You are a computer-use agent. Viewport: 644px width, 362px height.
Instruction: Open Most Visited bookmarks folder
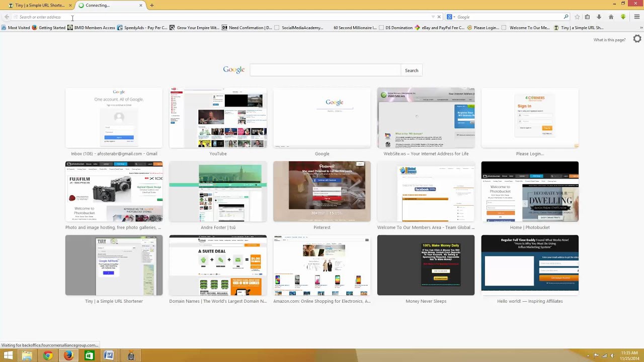[x=16, y=28]
